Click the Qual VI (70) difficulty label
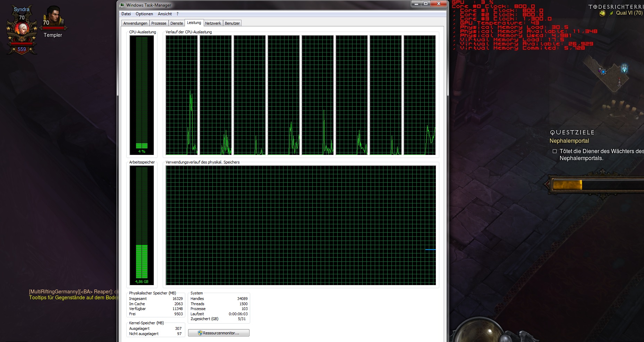The width and height of the screenshot is (644, 342). pyautogui.click(x=629, y=13)
